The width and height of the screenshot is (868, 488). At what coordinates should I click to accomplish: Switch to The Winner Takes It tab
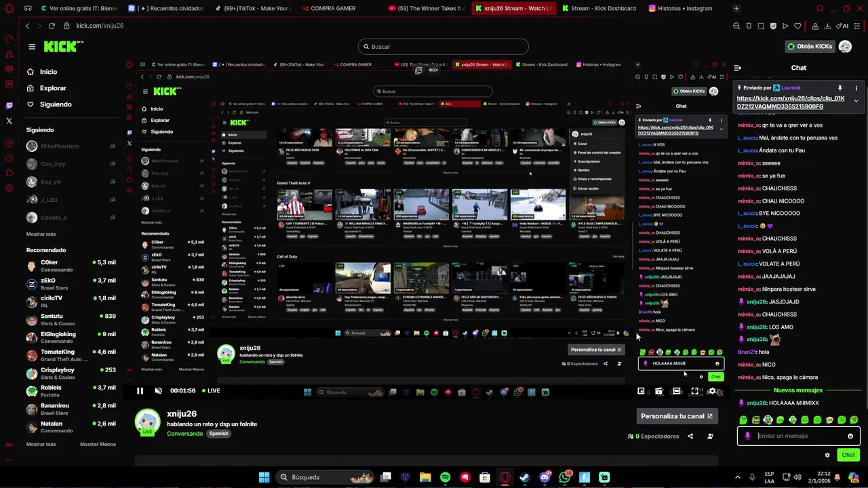coord(425,8)
